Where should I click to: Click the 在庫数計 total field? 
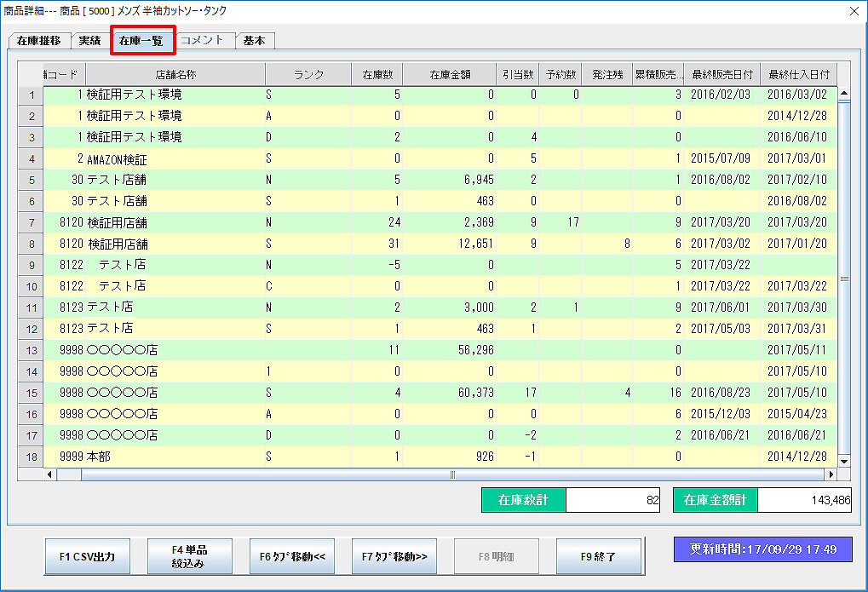coord(614,501)
